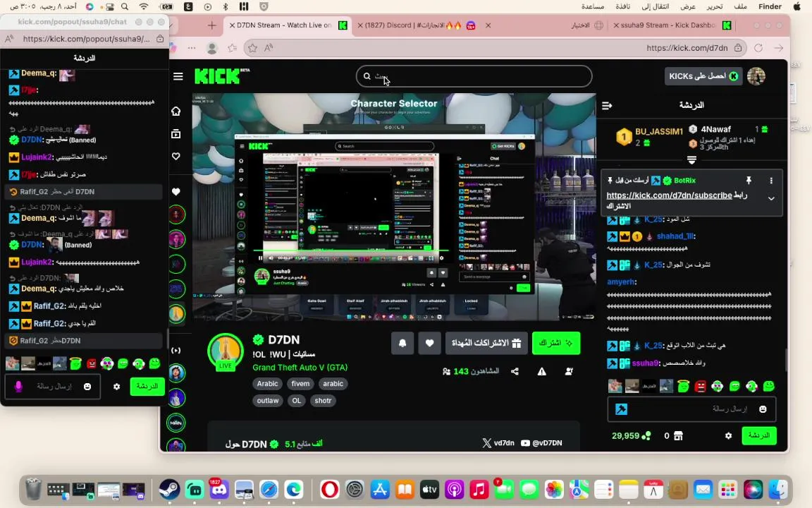Open the HAN channel avatar in sidebar
This screenshot has height=508, width=812.
coord(176,423)
